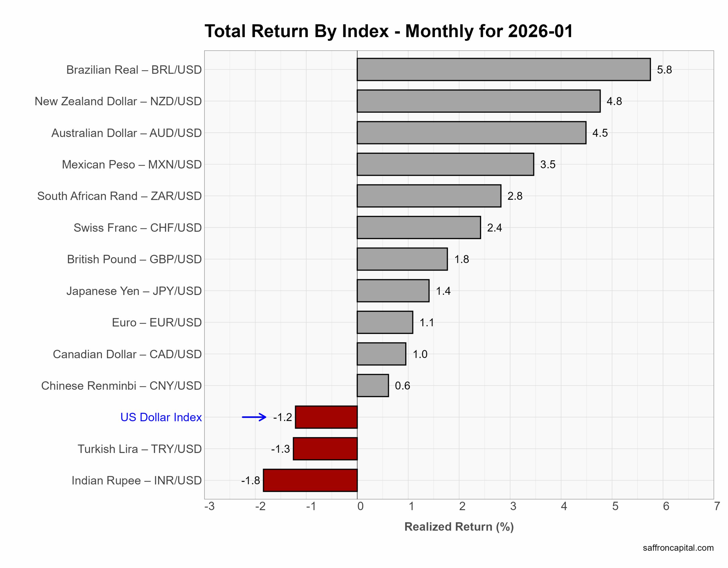Click the Mexican Peso 3.5 bar
728x568 pixels.
point(445,164)
